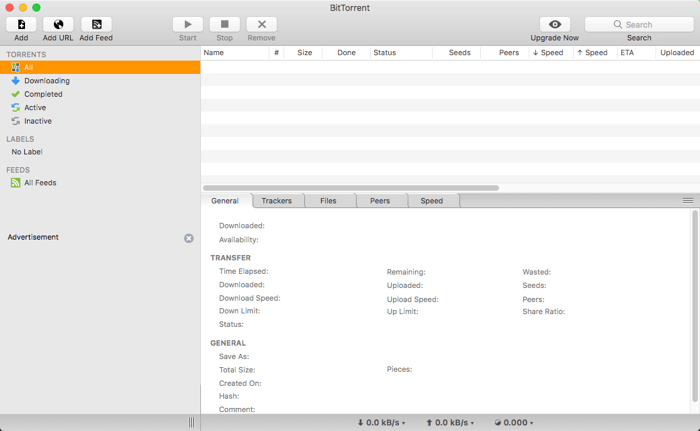Sort by Status column
This screenshot has height=431, width=700.
(x=401, y=53)
